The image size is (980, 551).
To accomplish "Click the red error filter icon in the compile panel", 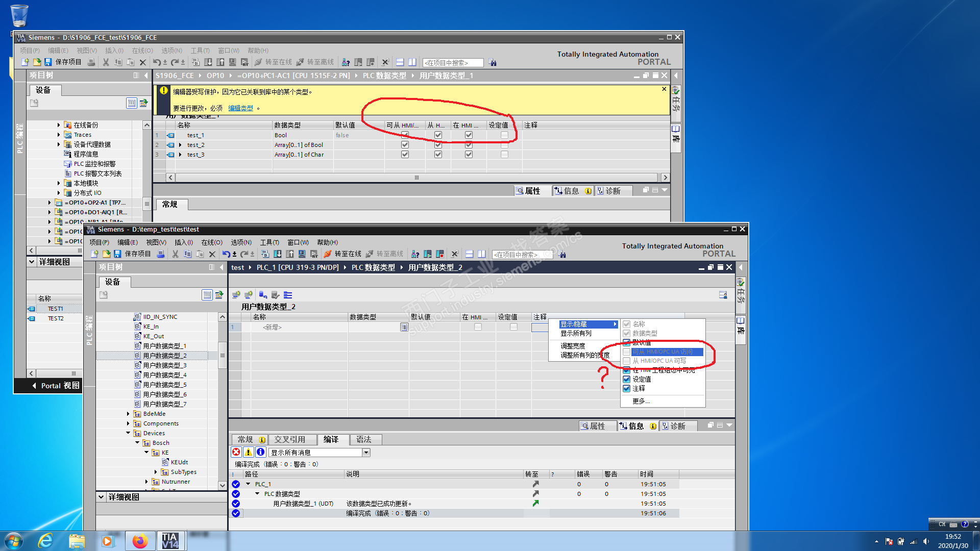I will 236,452.
